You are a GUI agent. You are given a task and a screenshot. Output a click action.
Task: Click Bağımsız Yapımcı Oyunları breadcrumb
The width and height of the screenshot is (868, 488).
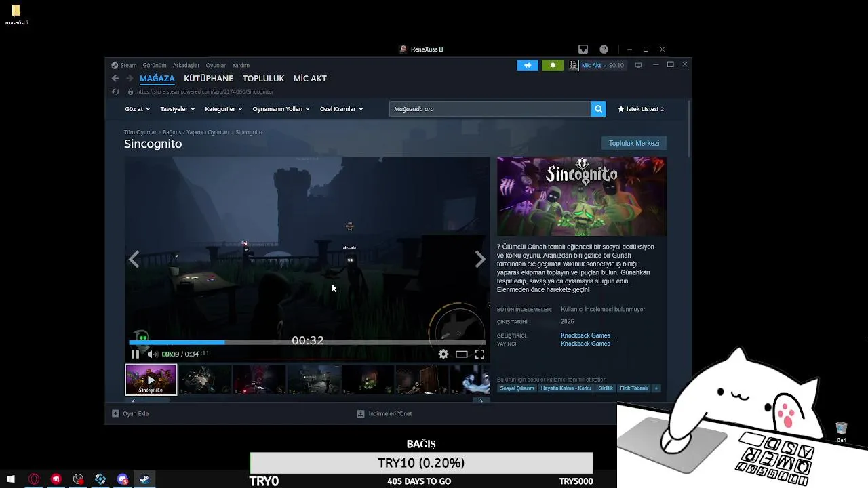click(196, 132)
